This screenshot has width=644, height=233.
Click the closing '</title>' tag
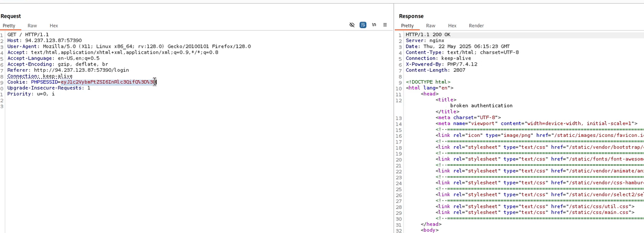pyautogui.click(x=447, y=112)
